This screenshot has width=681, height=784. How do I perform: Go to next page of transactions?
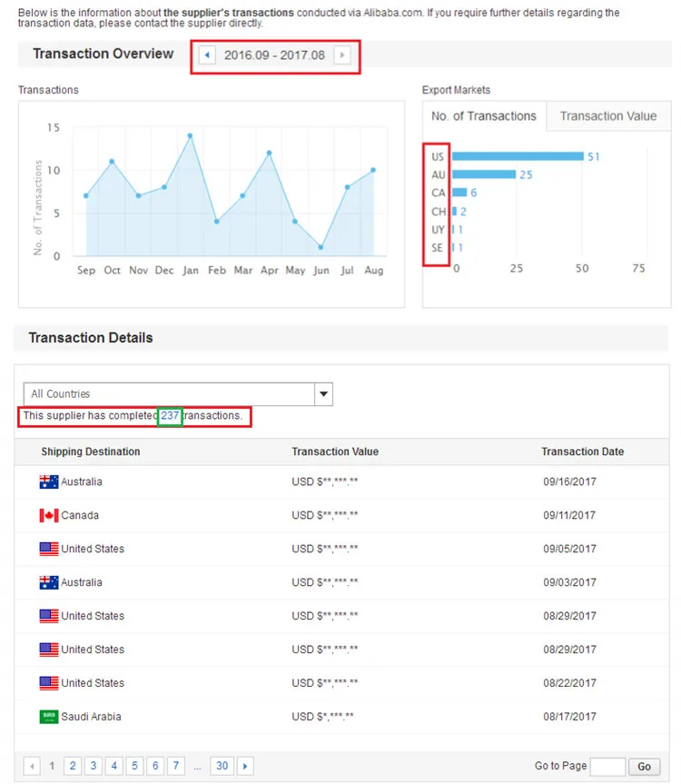[x=245, y=766]
